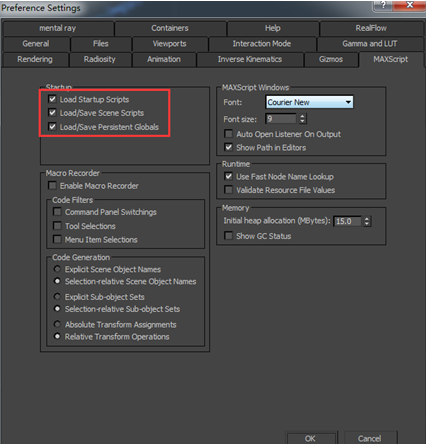
Task: Click the OK button
Action: click(310, 438)
